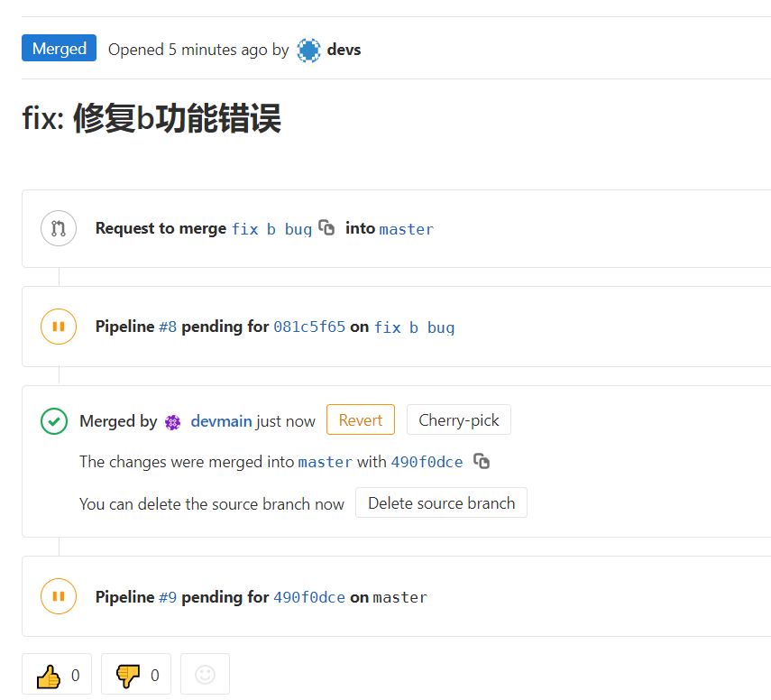Copy source branch name with copy icon
Screen dimensions: 771x700
[x=326, y=228]
